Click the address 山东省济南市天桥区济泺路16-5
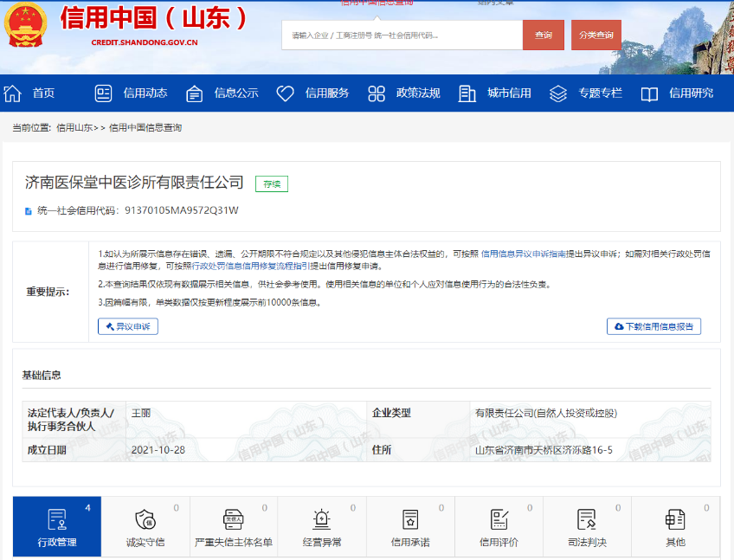 point(544,450)
